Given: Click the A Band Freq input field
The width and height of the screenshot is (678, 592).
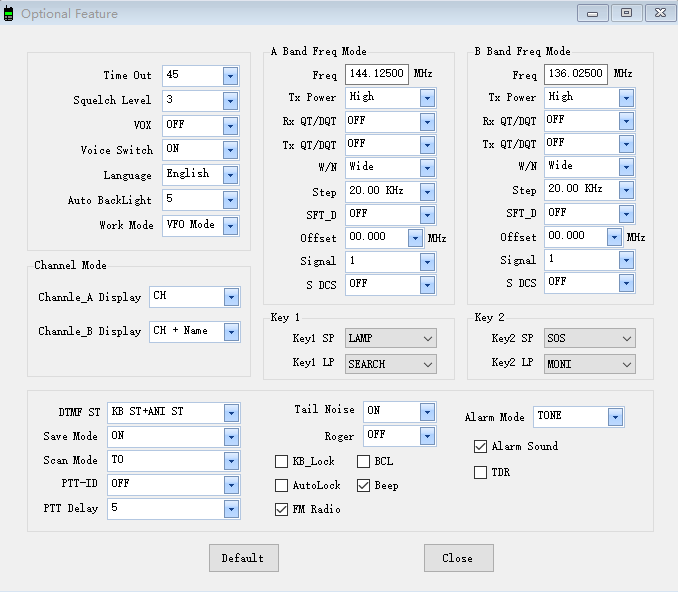Looking at the screenshot, I should pyautogui.click(x=377, y=75).
